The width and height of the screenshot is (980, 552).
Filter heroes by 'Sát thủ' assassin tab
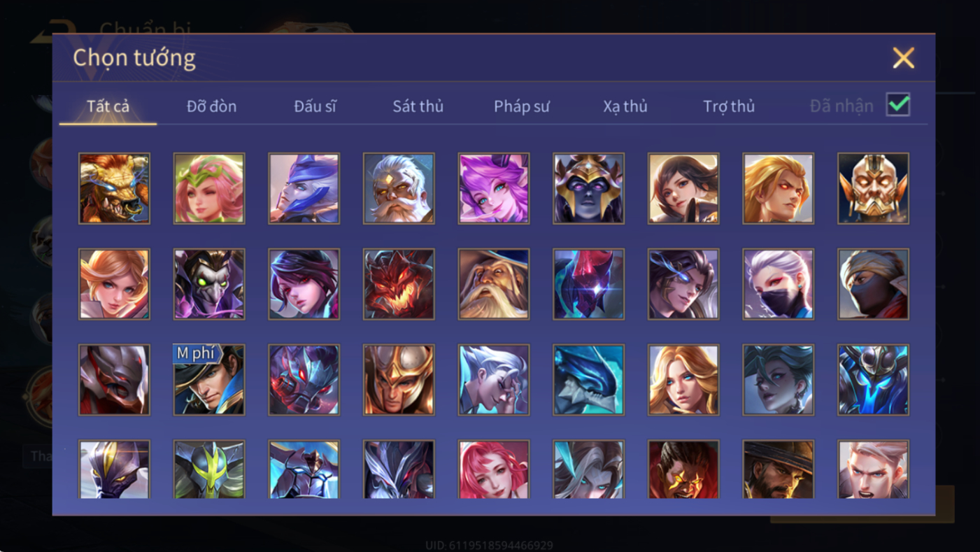click(x=418, y=106)
